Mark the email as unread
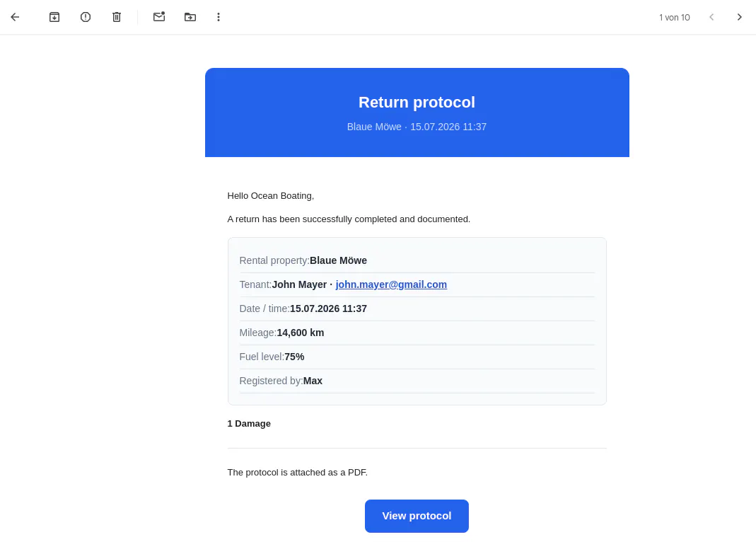756x542 pixels. (159, 17)
